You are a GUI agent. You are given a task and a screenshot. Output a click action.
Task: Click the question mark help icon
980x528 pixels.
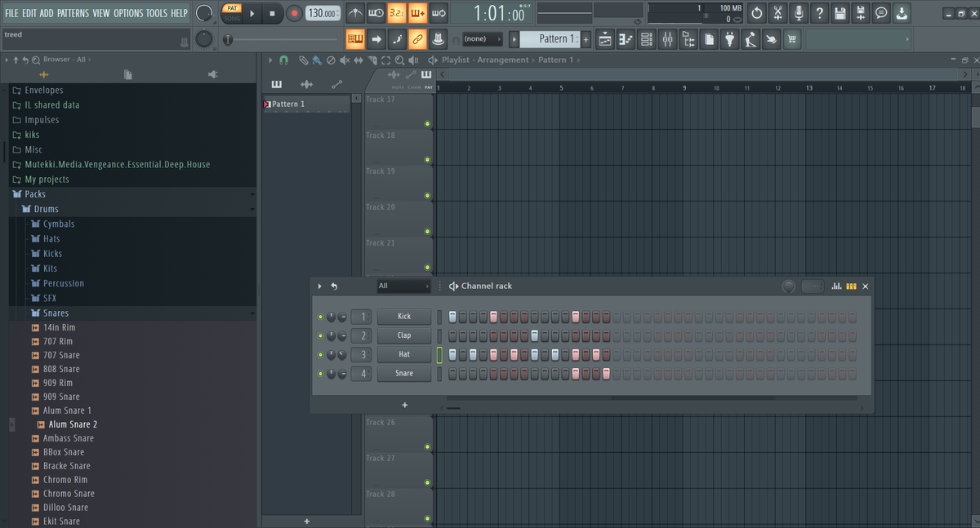[x=819, y=13]
